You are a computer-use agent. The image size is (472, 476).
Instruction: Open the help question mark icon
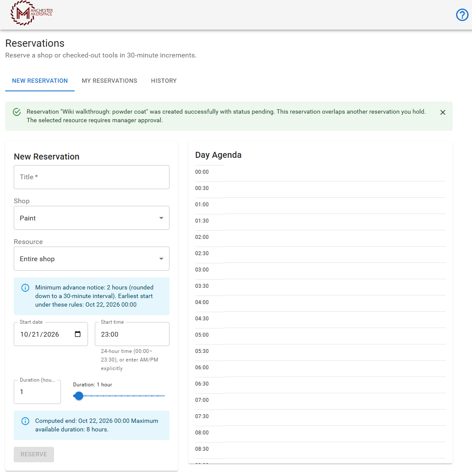(x=462, y=15)
